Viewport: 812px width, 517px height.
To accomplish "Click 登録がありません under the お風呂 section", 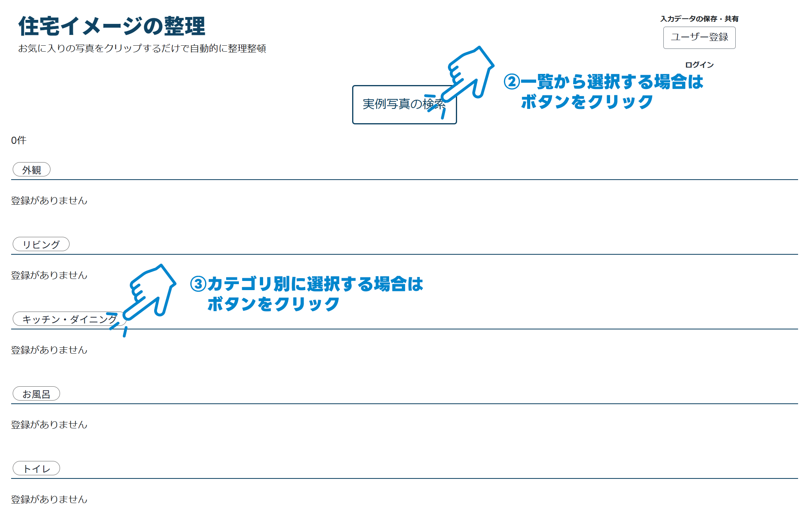I will (48, 425).
